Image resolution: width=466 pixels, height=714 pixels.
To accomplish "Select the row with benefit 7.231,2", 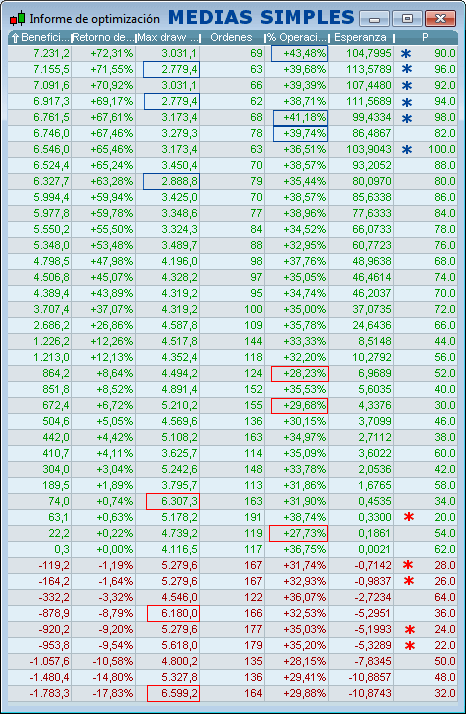I will coord(233,53).
